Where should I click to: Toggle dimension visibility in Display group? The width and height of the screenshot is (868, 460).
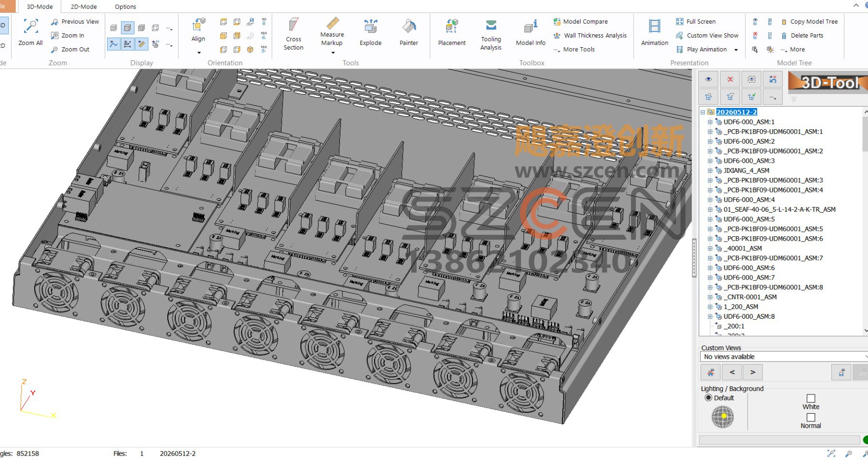tap(127, 44)
